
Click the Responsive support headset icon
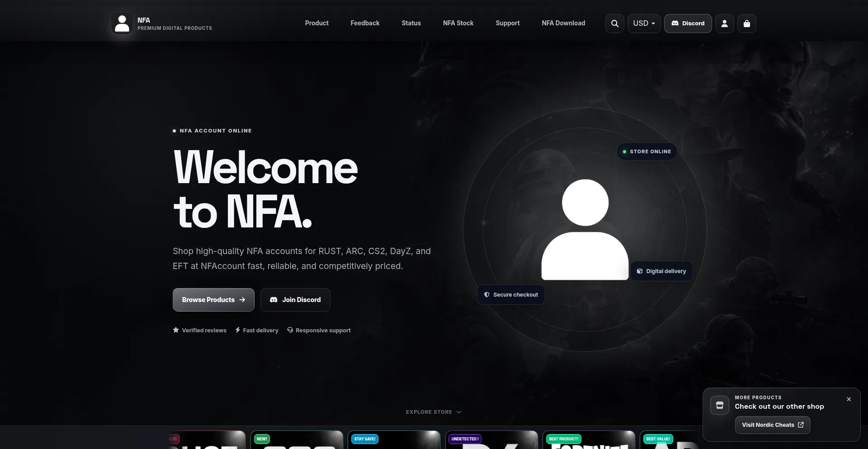tap(290, 330)
